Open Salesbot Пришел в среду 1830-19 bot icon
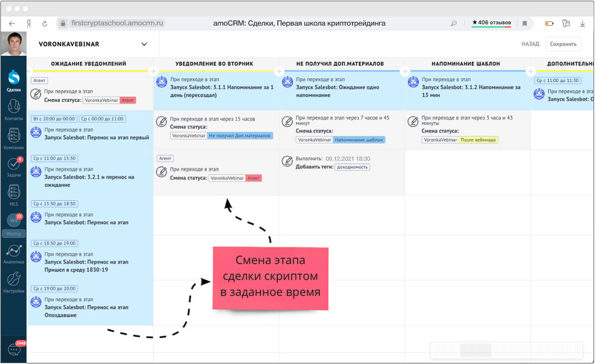 tap(36, 257)
